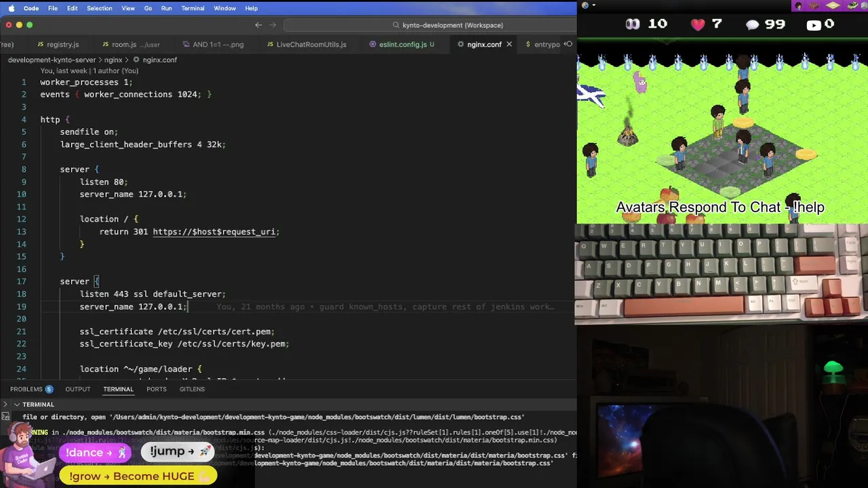Click the terminal icon below the chevron
The image size is (868, 488).
tap(6, 418)
